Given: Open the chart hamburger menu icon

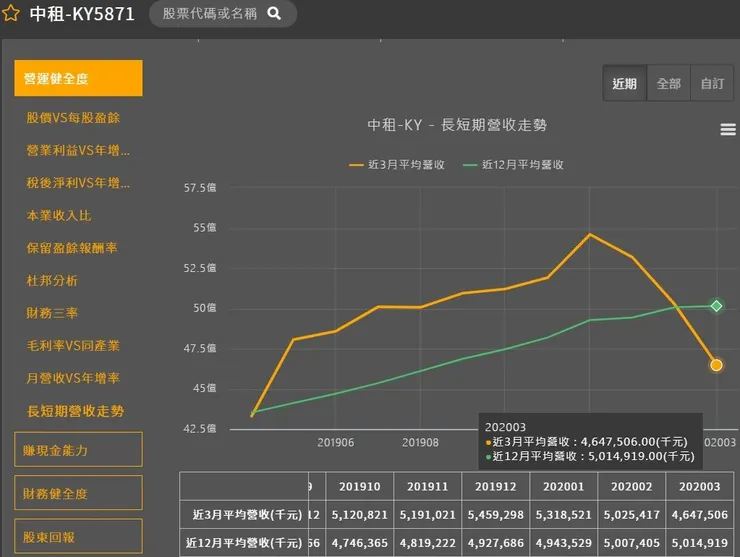Looking at the screenshot, I should pos(728,129).
